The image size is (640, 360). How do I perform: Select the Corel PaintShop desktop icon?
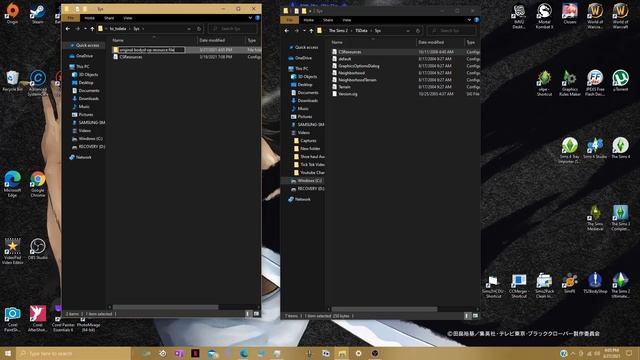12,320
